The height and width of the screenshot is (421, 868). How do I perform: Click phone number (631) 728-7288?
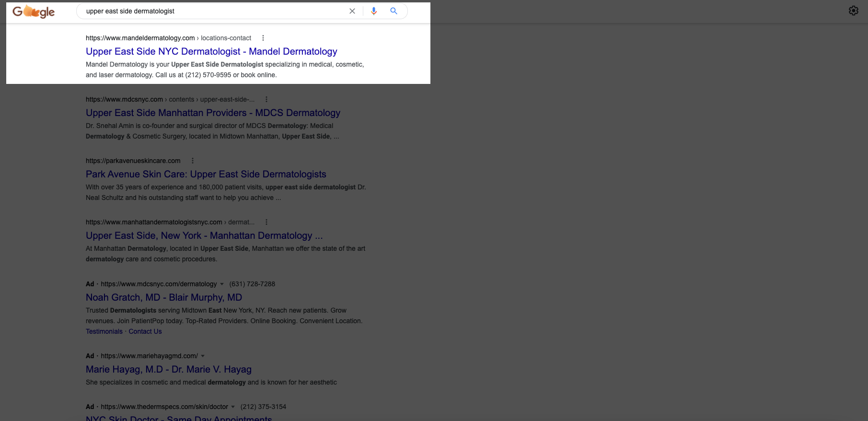[252, 284]
